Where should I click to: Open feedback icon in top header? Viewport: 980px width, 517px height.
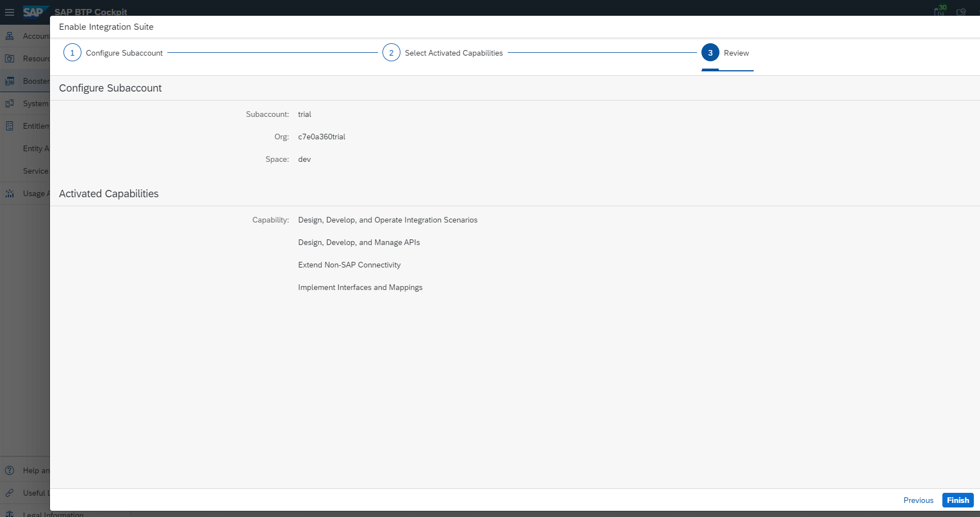(x=961, y=12)
